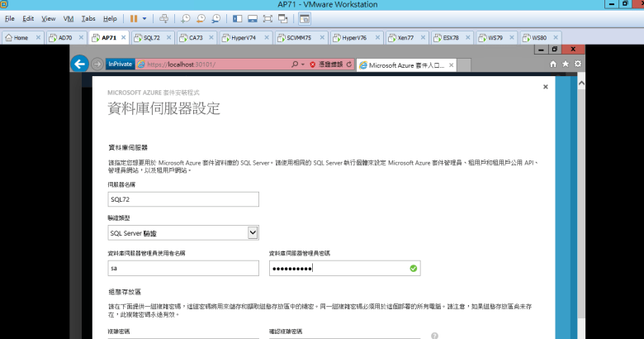Image resolution: width=644 pixels, height=339 pixels.
Task: Open the VM menu
Action: click(x=68, y=17)
